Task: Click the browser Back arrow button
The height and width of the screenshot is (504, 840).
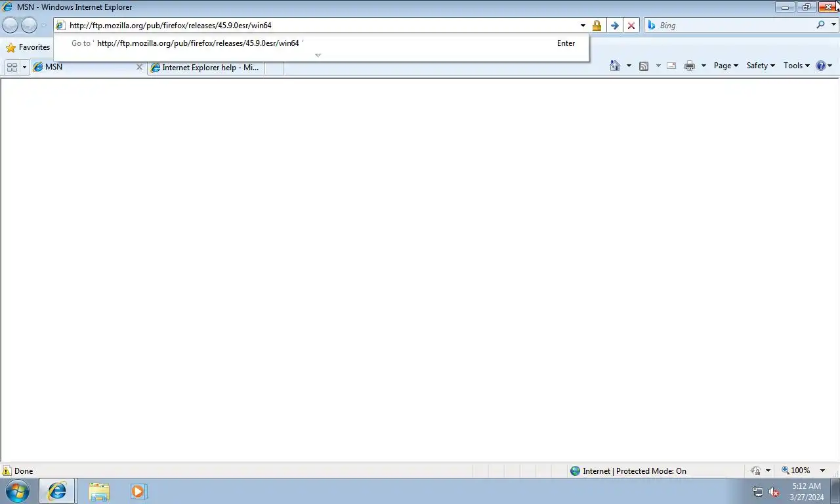Action: coord(10,26)
